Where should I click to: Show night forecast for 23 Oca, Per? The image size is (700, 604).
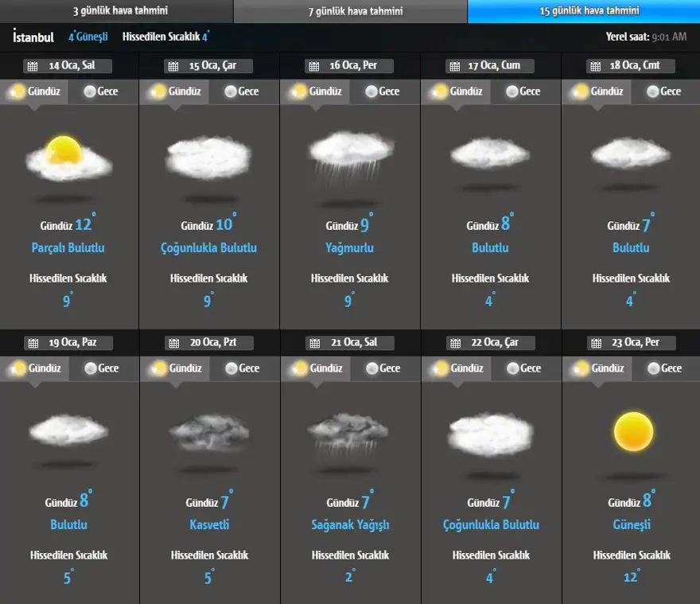pos(663,368)
